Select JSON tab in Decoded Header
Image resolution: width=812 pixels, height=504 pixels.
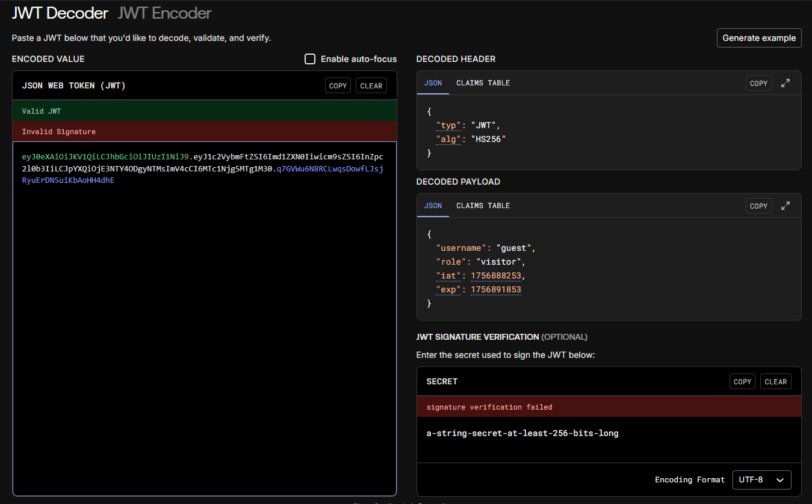[x=433, y=83]
